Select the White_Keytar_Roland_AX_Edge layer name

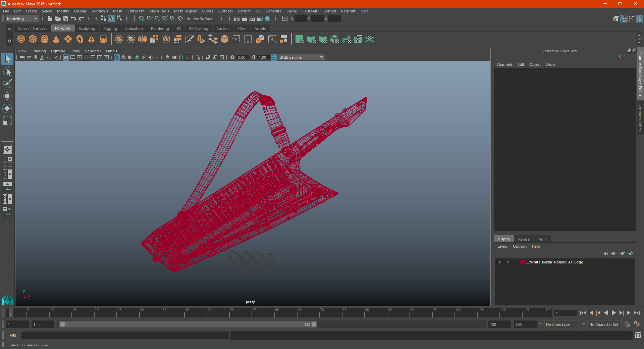coord(555,262)
